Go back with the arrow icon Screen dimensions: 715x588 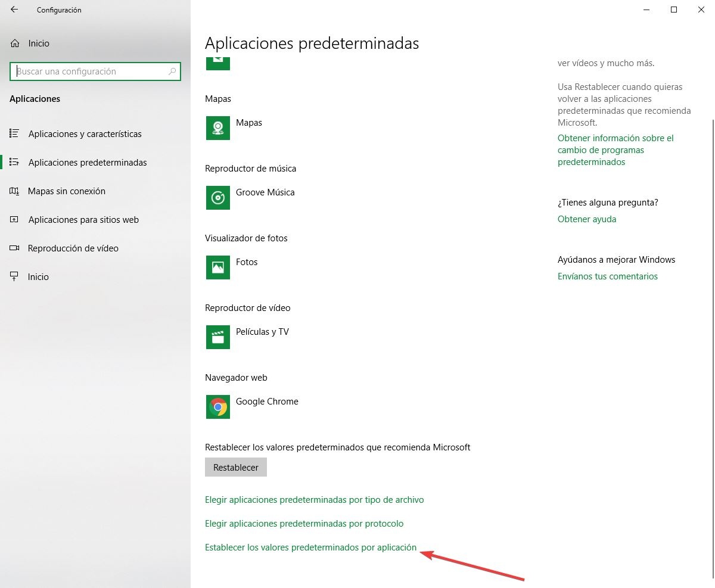click(x=14, y=10)
